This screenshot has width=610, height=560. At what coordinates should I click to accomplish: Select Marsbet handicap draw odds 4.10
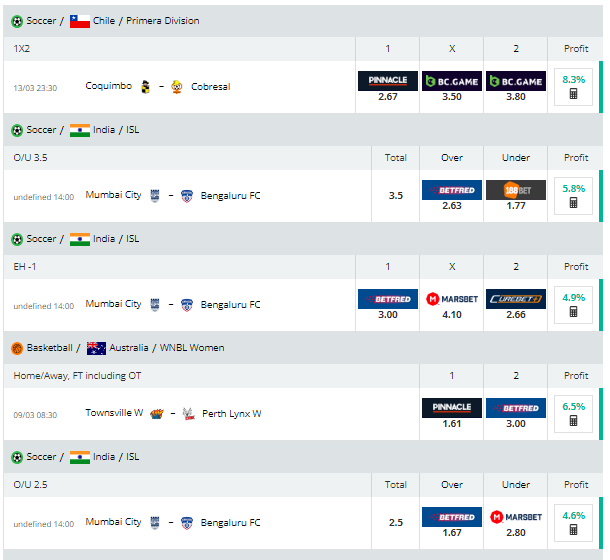click(451, 304)
